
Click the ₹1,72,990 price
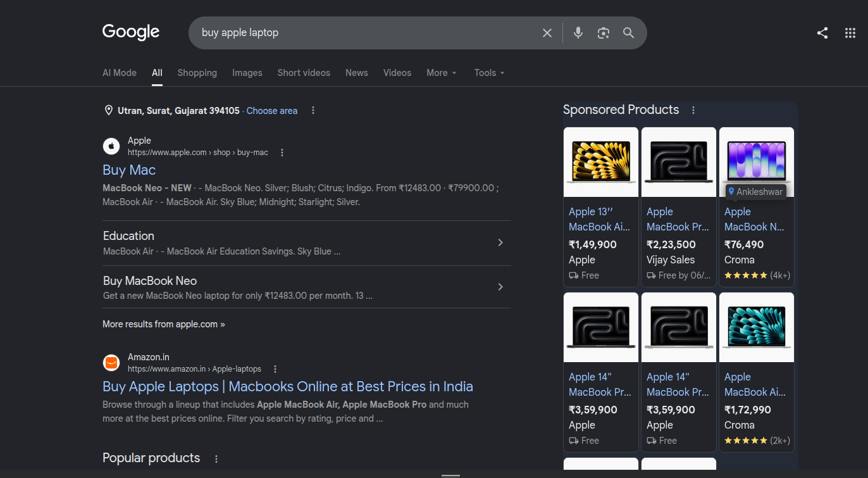click(748, 410)
